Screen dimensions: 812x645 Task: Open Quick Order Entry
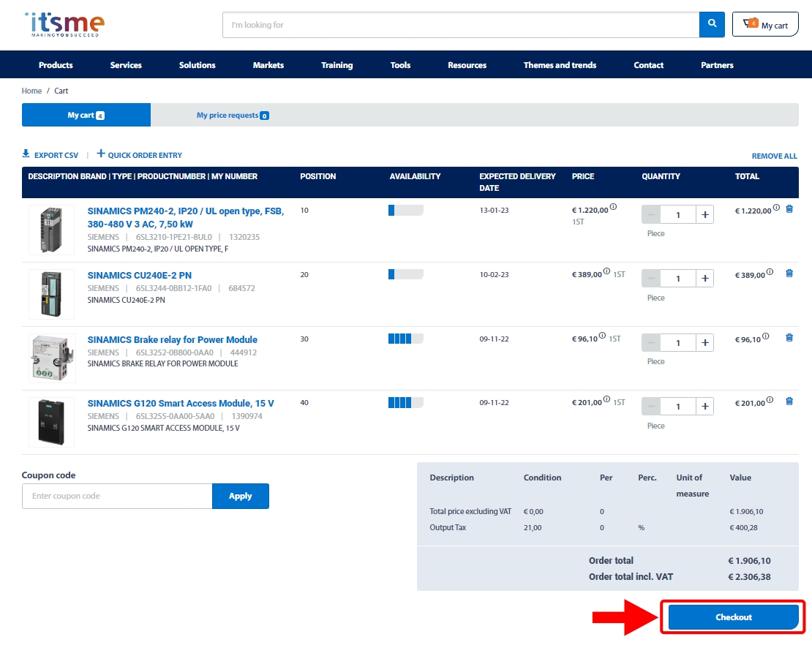click(x=139, y=155)
